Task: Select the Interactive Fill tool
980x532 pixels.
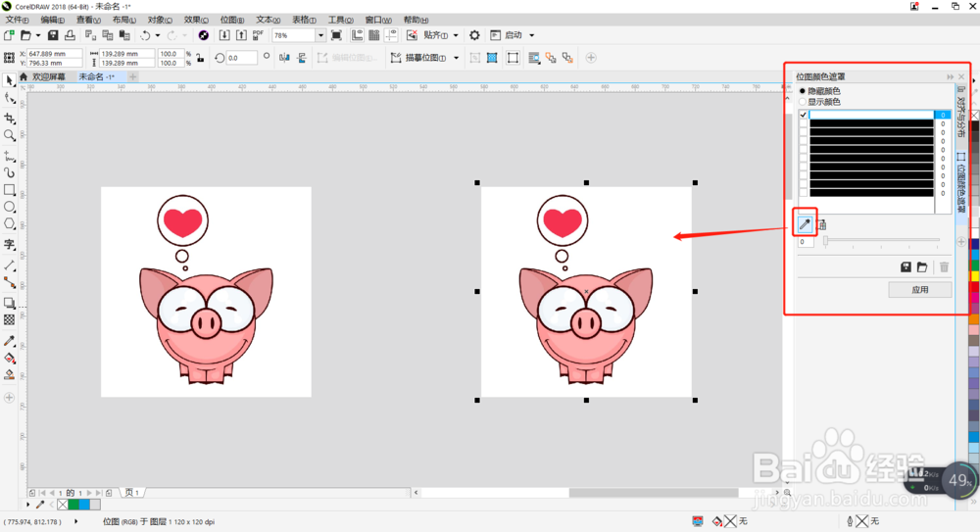Action: (x=10, y=359)
